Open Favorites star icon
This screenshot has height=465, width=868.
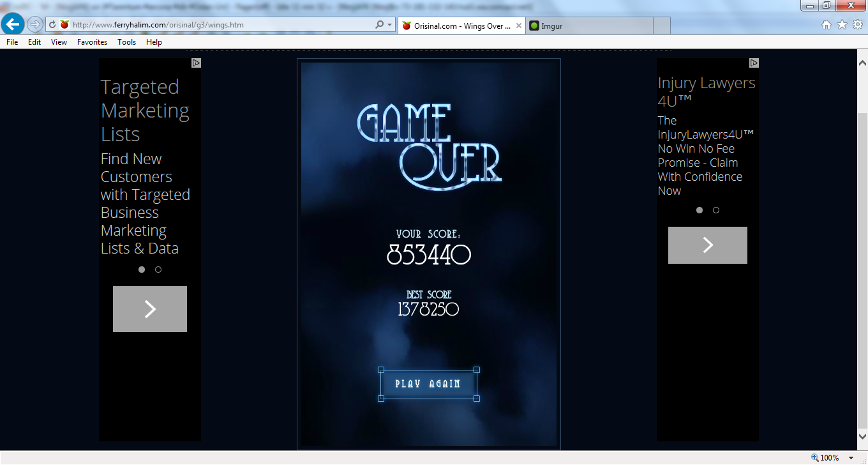pyautogui.click(x=842, y=25)
